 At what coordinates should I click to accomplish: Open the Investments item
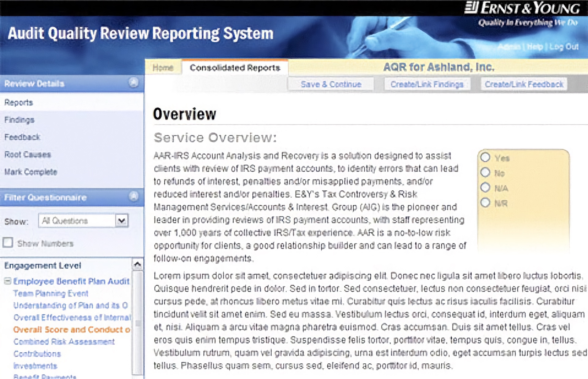pyautogui.click(x=35, y=366)
